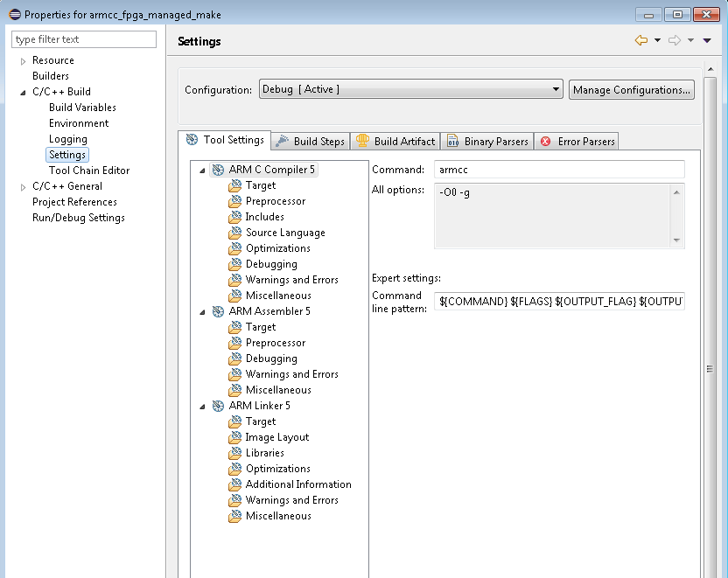This screenshot has height=578, width=728.
Task: Click the forward navigation arrow icon
Action: click(x=674, y=41)
